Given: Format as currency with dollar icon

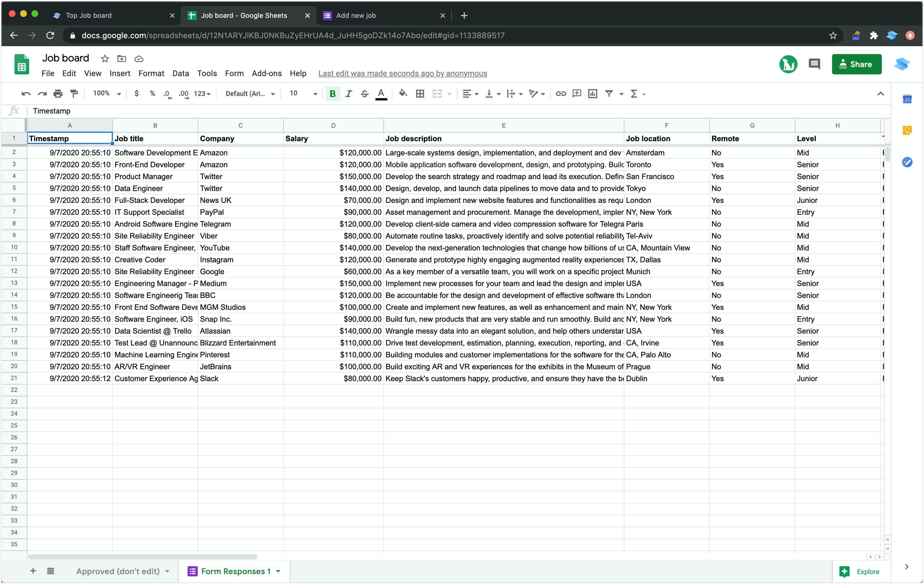Looking at the screenshot, I should [x=136, y=94].
